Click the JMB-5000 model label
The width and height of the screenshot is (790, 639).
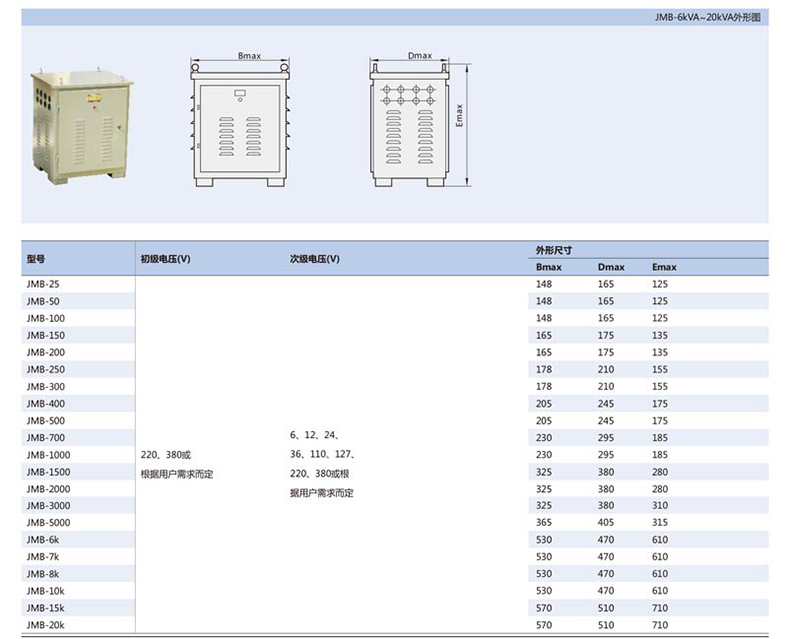[48, 523]
